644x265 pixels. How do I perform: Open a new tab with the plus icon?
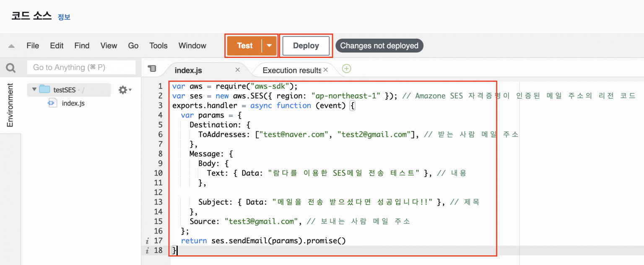pos(346,68)
